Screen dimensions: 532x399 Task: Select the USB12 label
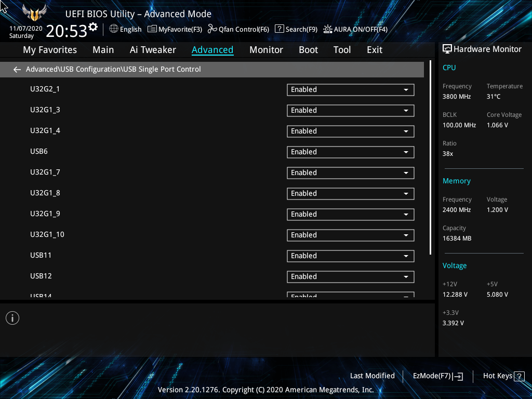point(41,276)
